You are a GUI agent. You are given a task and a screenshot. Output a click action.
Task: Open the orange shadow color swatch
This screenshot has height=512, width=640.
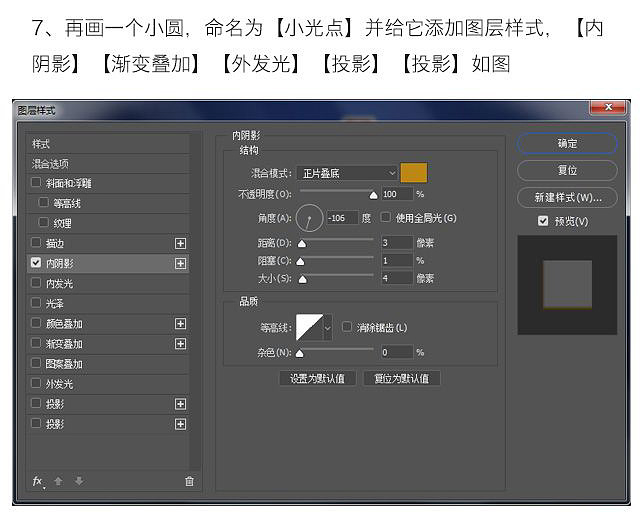[x=414, y=173]
